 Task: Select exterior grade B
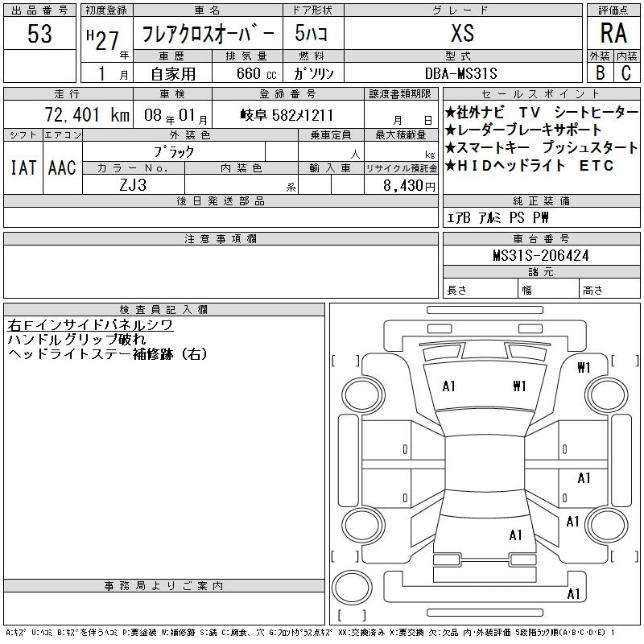click(x=600, y=72)
